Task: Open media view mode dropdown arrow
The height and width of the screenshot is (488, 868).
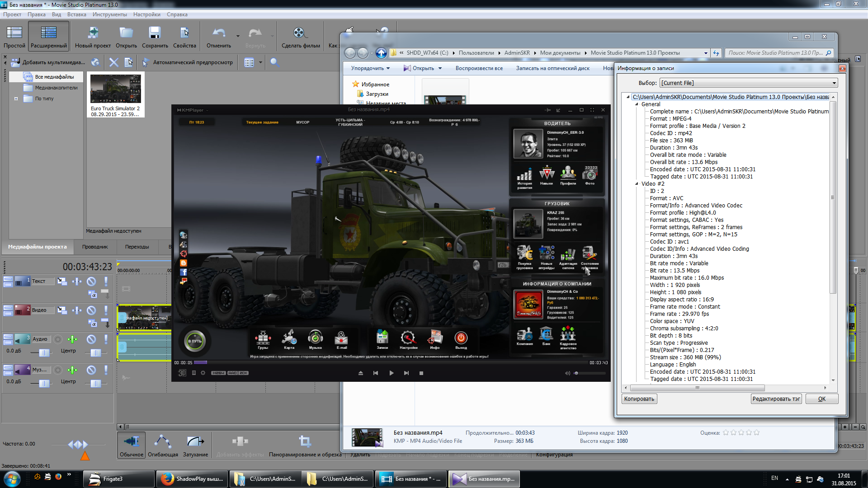Action: (260, 62)
